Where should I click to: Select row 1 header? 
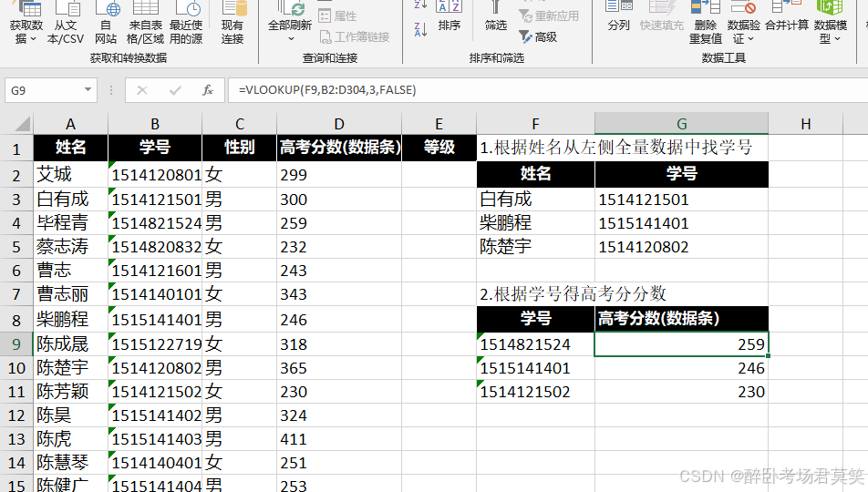[16, 149]
